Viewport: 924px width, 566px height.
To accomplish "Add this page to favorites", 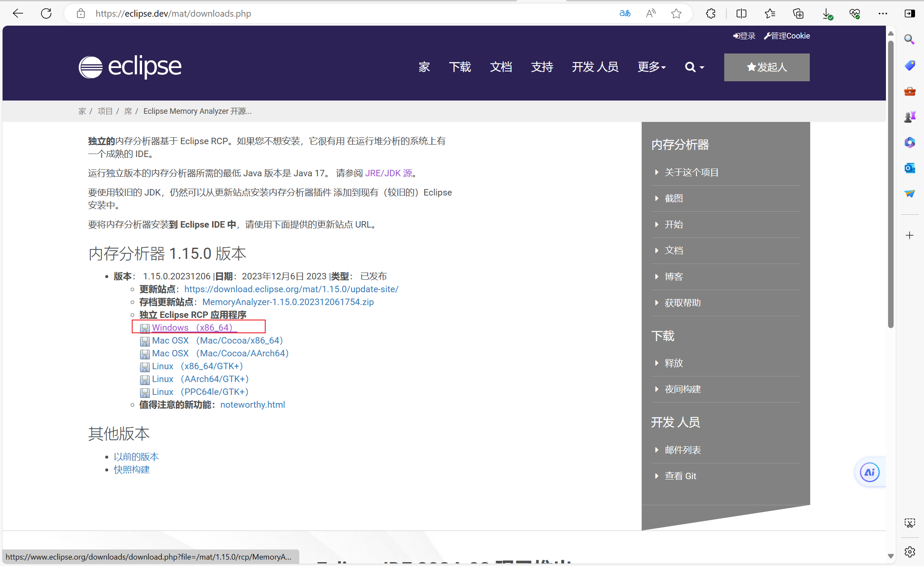I will pos(676,13).
